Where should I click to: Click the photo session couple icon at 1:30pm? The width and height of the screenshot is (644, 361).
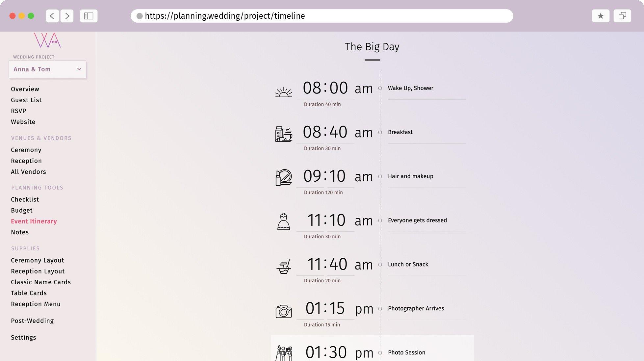coord(284,352)
